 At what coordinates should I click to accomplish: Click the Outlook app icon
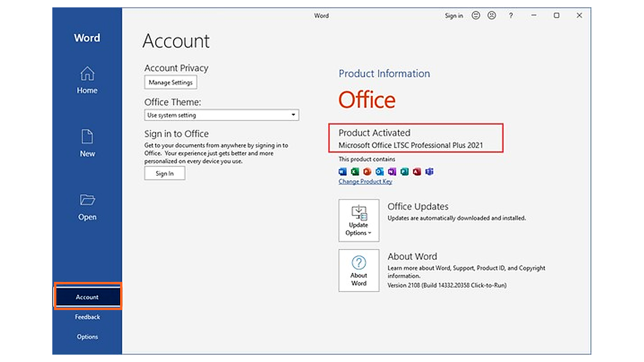380,172
